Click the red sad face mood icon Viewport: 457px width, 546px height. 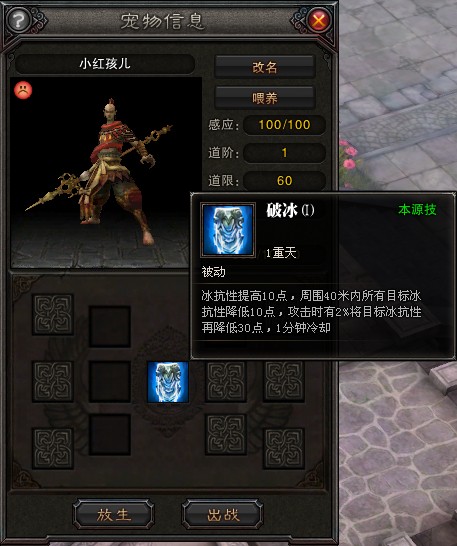(23, 90)
